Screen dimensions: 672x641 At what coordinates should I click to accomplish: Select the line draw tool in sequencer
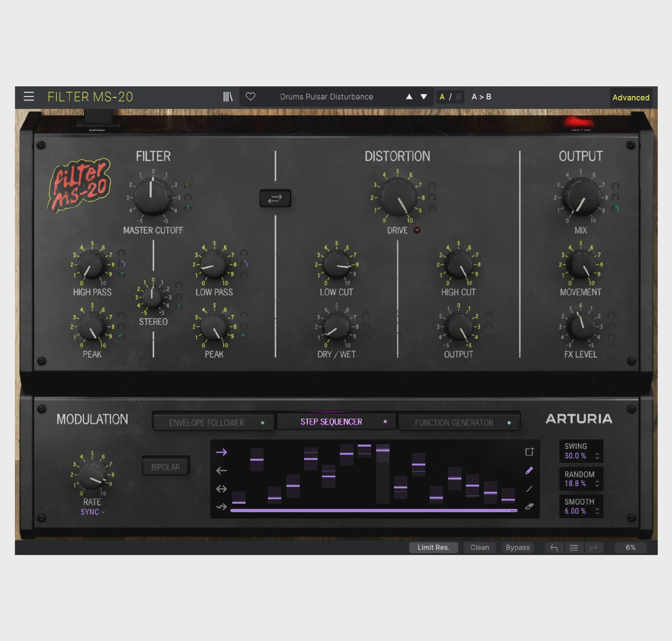click(529, 488)
